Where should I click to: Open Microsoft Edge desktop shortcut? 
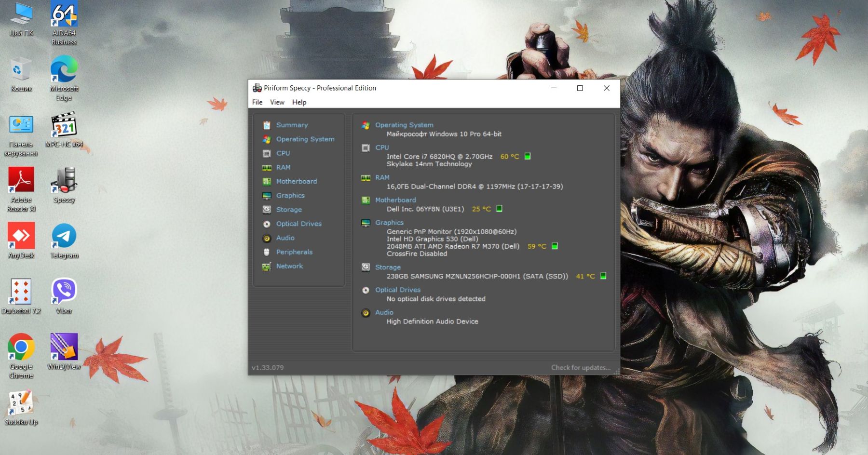[64, 79]
